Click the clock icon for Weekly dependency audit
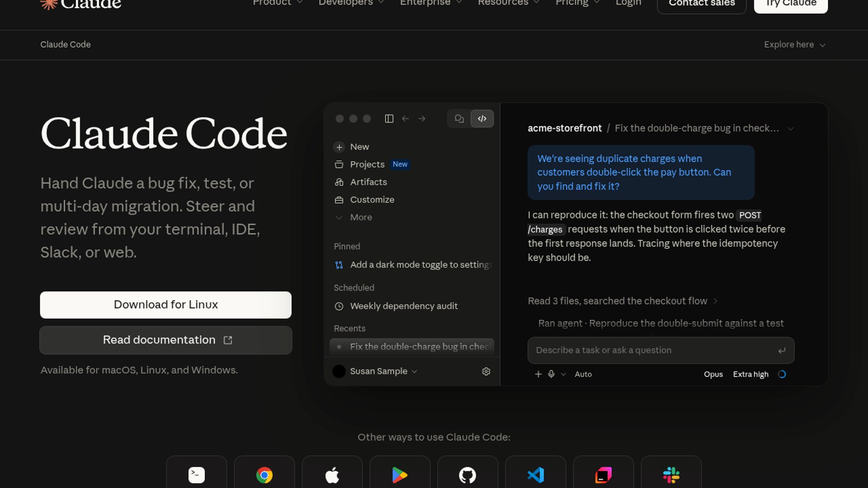The width and height of the screenshot is (868, 488). coord(339,306)
